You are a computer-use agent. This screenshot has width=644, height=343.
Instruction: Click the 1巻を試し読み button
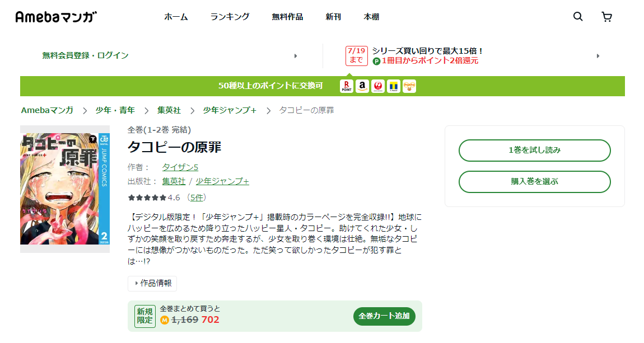coord(534,150)
